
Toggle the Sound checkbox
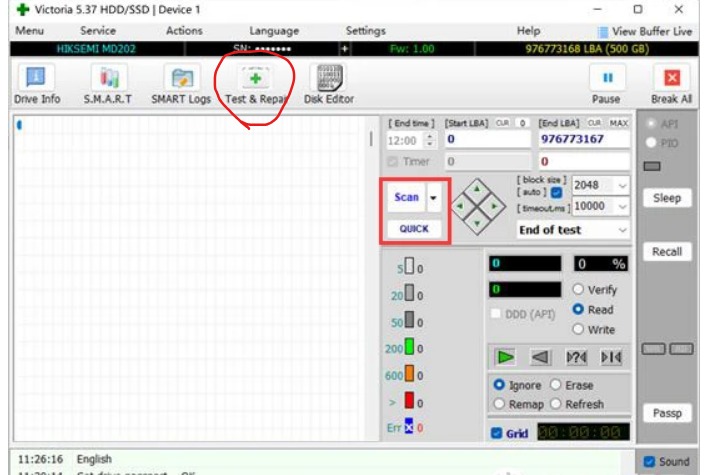pyautogui.click(x=649, y=461)
